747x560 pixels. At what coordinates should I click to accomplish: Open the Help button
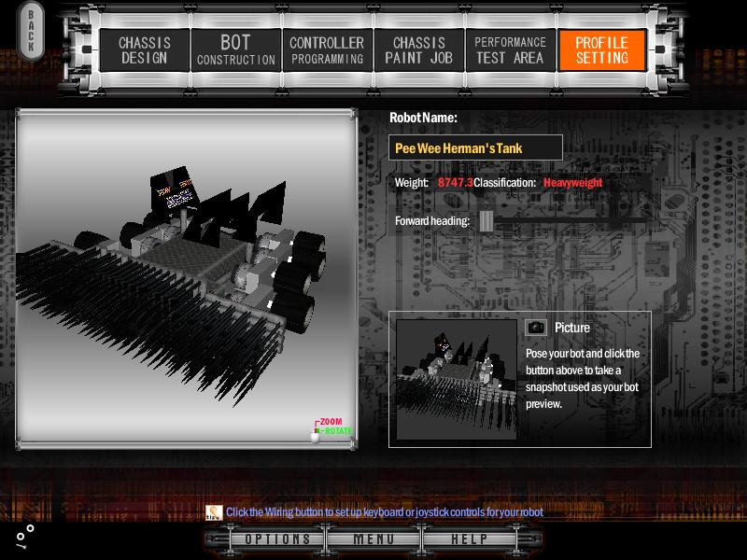coord(470,539)
